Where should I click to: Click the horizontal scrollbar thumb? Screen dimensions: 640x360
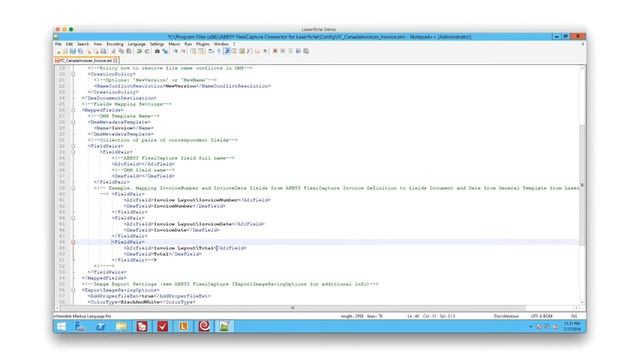292,308
